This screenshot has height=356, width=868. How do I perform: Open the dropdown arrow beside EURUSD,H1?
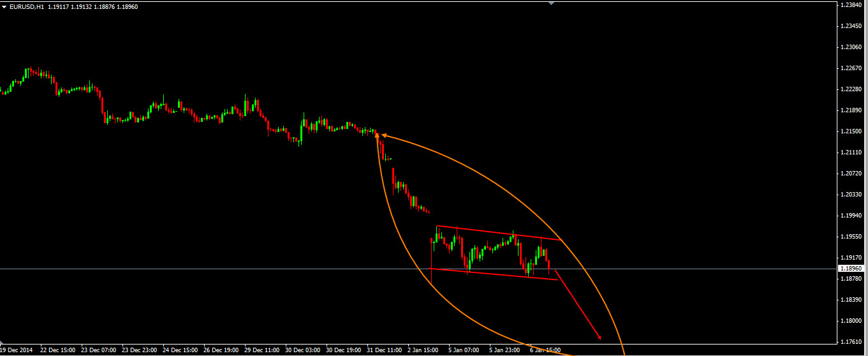coord(4,6)
